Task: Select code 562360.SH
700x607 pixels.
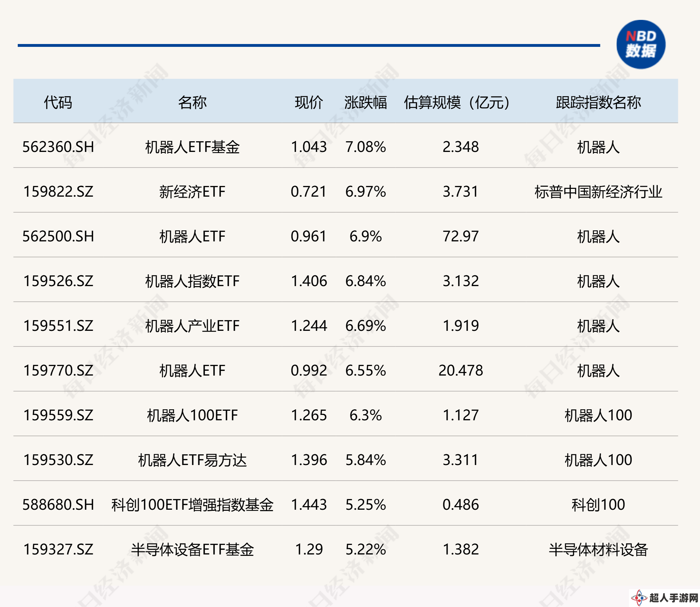Action: coord(58,147)
